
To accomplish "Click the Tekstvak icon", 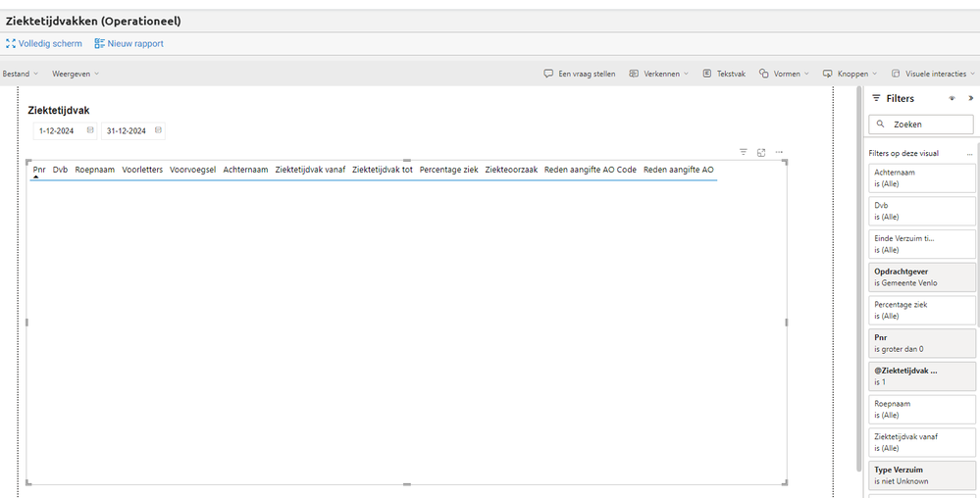I will (x=707, y=74).
